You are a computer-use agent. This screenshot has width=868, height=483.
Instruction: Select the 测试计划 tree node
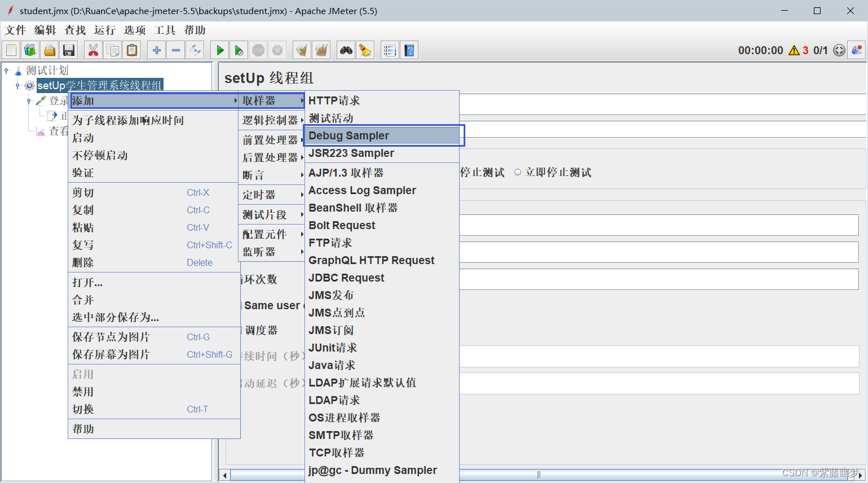47,71
